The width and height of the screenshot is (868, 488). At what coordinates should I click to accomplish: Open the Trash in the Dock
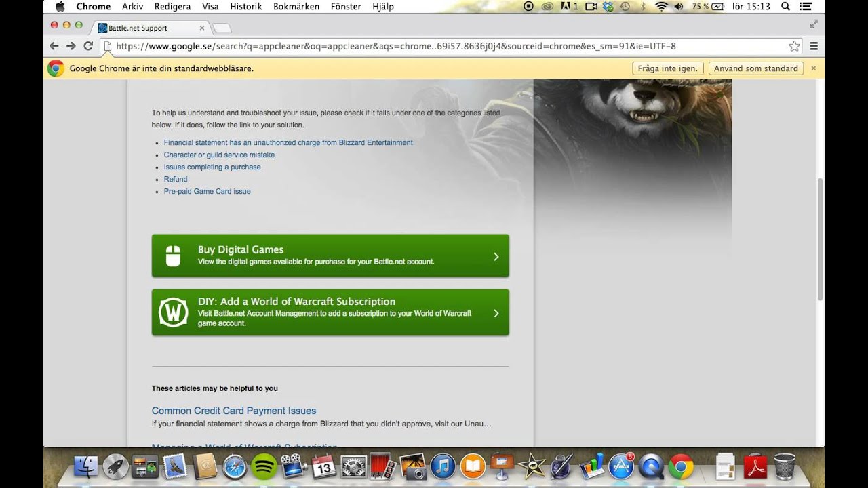785,467
